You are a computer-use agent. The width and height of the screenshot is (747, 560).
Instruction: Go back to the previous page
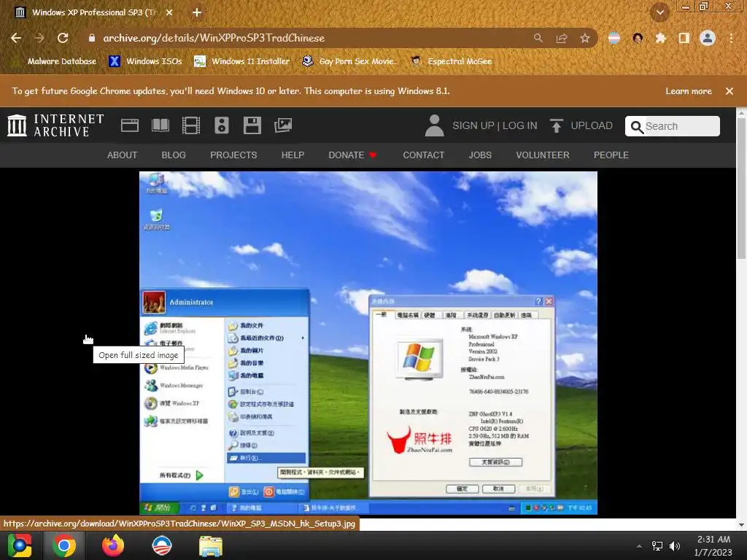point(16,38)
